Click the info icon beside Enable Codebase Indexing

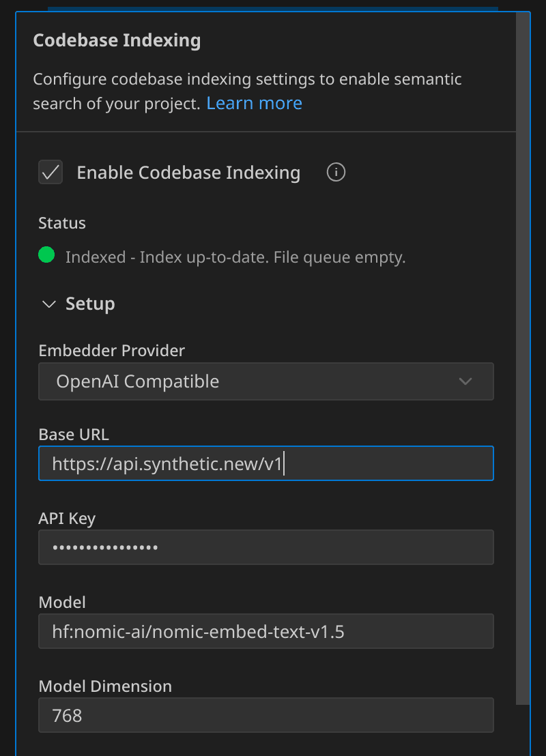[336, 173]
